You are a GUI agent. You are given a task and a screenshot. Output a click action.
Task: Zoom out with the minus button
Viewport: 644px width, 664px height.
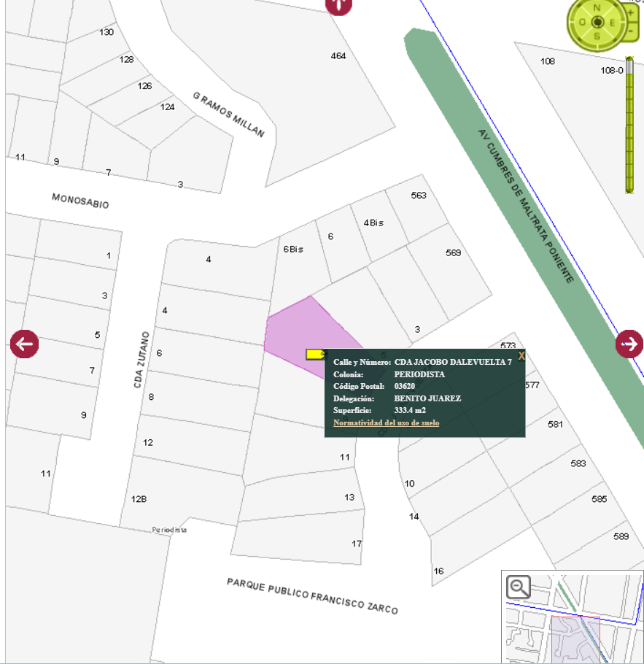(x=631, y=31)
